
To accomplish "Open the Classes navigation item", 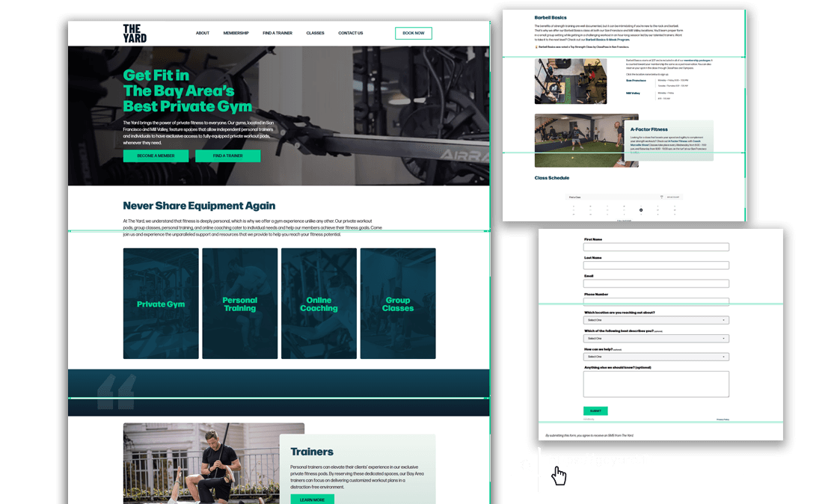I will click(315, 34).
